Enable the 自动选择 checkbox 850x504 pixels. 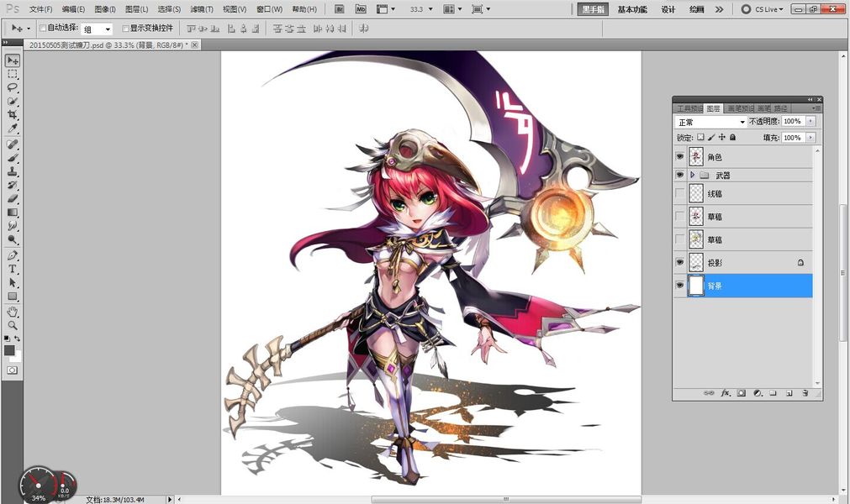coord(43,28)
